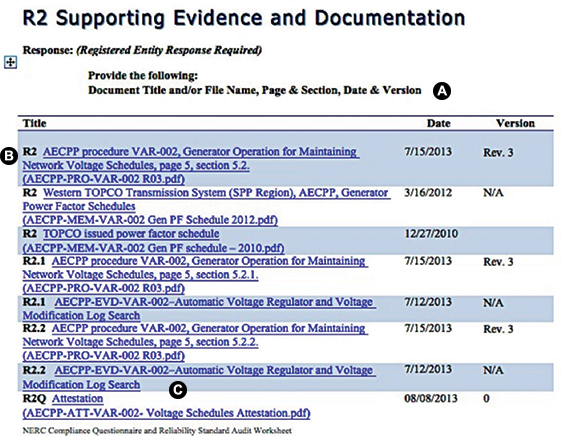Click the Title column header
Viewport: 565px width, 436px height.
35,123
